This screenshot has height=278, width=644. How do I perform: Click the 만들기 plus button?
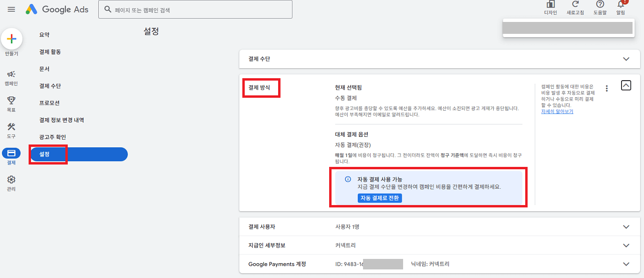click(x=12, y=39)
